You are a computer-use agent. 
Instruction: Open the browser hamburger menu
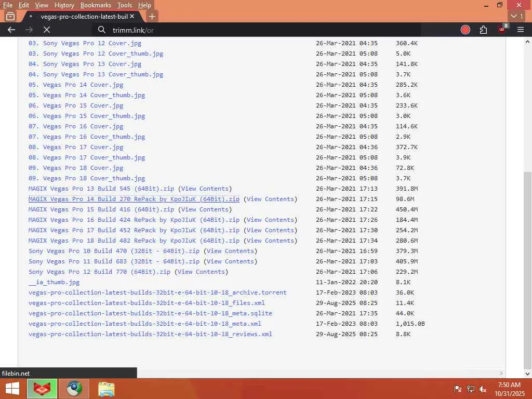(x=521, y=30)
